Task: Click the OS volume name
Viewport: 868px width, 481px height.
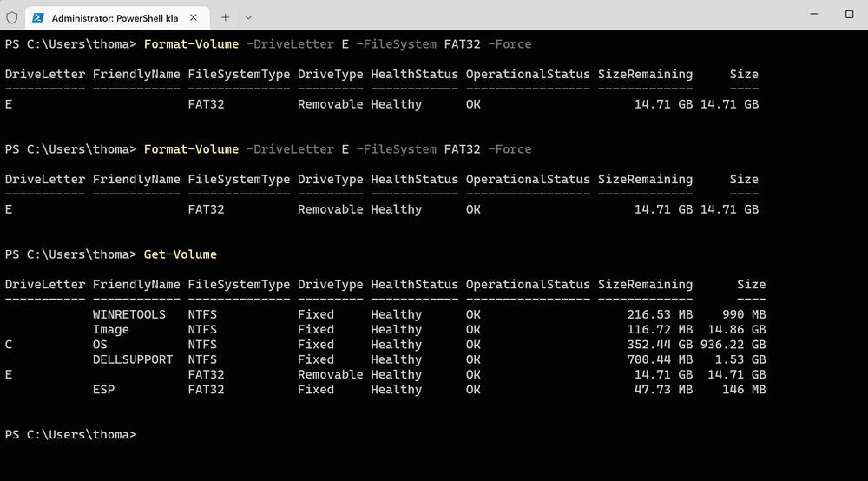Action: (x=100, y=345)
